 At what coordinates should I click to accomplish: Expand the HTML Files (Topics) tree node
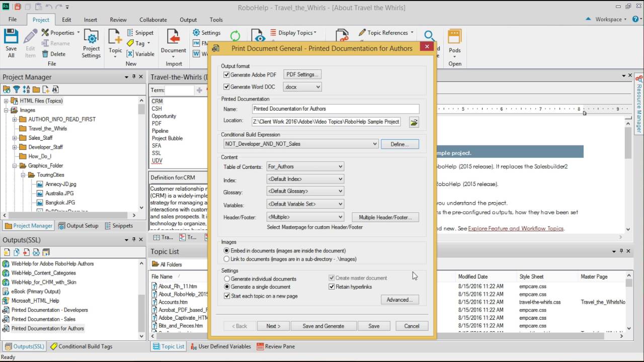pyautogui.click(x=6, y=101)
